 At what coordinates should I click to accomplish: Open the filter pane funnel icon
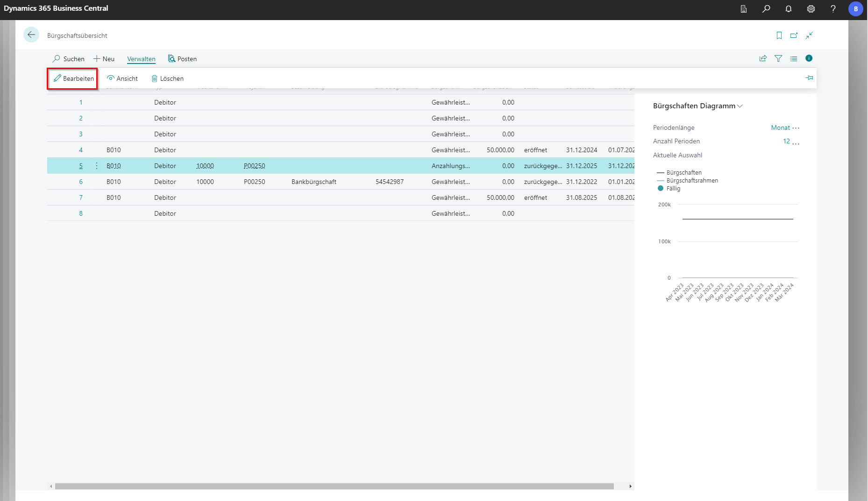click(x=778, y=58)
